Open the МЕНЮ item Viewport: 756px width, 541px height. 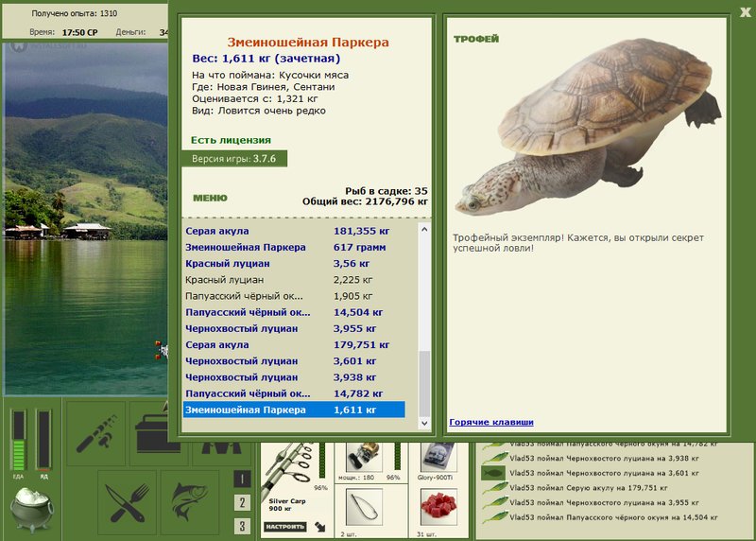210,198
